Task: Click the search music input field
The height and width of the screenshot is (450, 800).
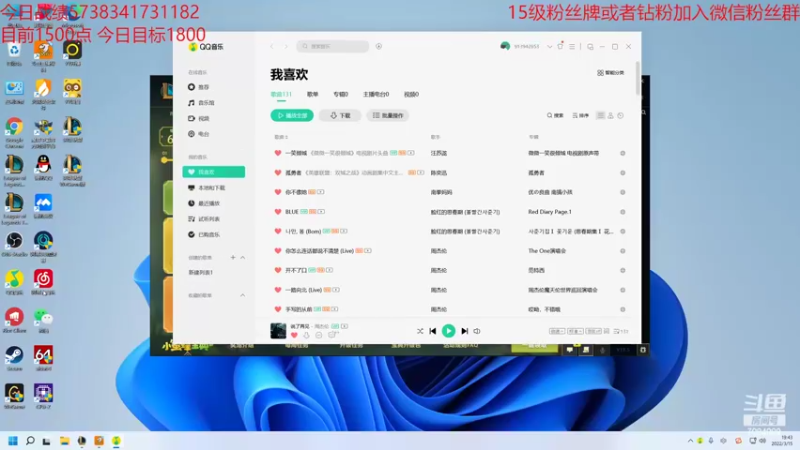Action: point(333,46)
